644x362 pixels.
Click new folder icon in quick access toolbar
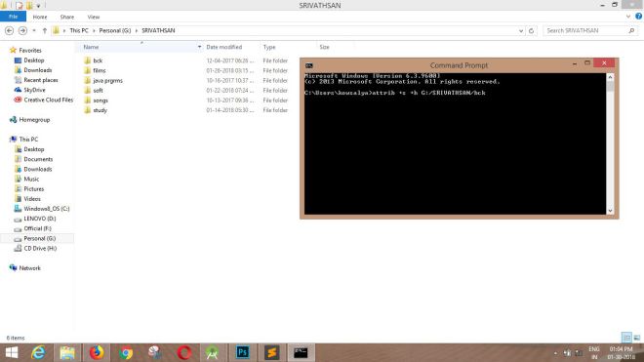(x=29, y=5)
